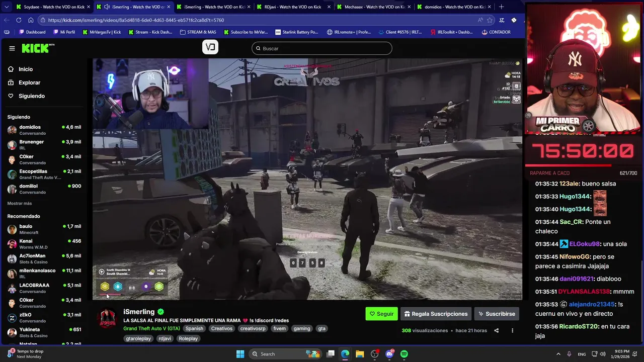
Task: Open iSmerling channel avatar
Action: (107, 318)
